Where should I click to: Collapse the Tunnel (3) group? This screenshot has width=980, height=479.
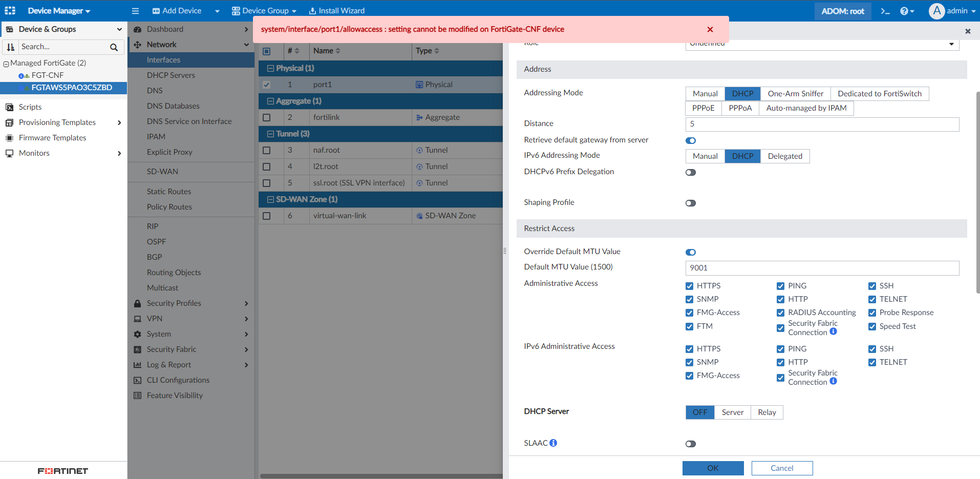click(x=271, y=134)
